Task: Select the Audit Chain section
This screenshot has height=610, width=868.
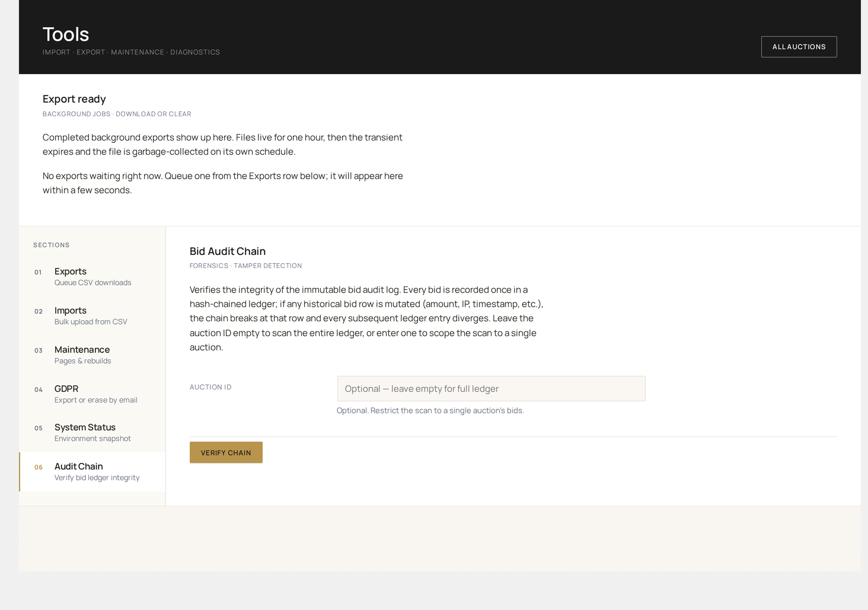Action: (x=92, y=471)
